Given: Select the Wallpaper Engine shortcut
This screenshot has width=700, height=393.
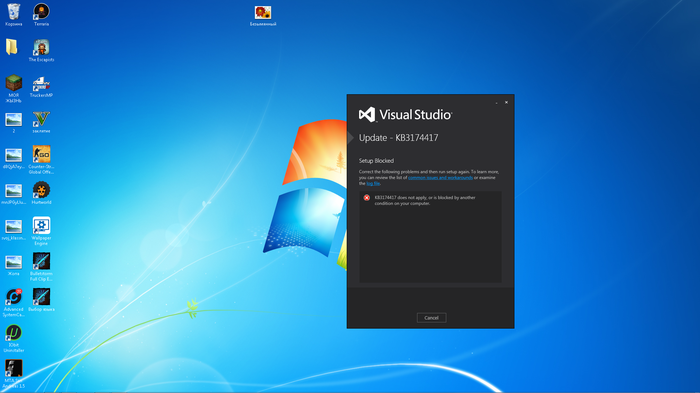Looking at the screenshot, I should [x=41, y=231].
